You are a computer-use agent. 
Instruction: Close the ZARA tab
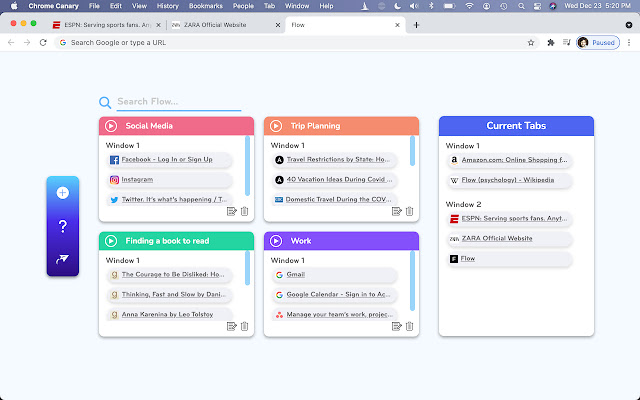click(x=278, y=25)
